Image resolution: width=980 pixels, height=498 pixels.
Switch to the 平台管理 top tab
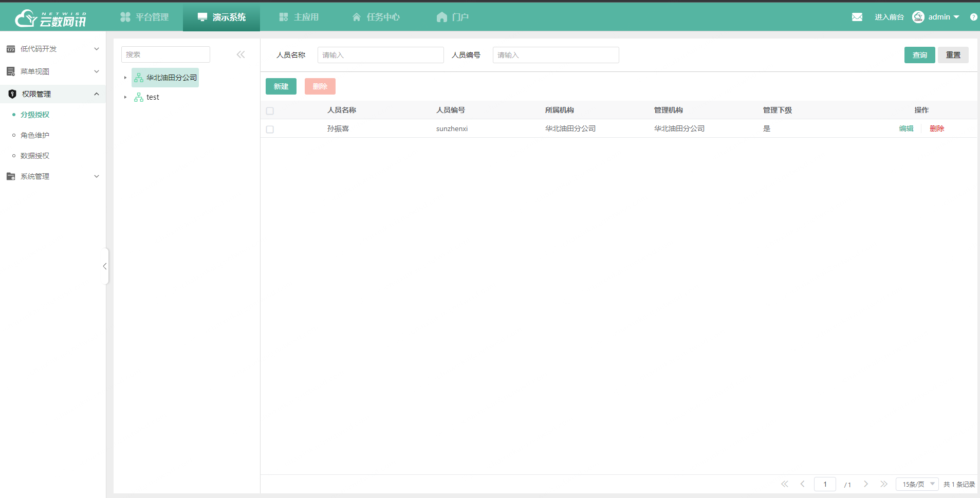coord(144,17)
